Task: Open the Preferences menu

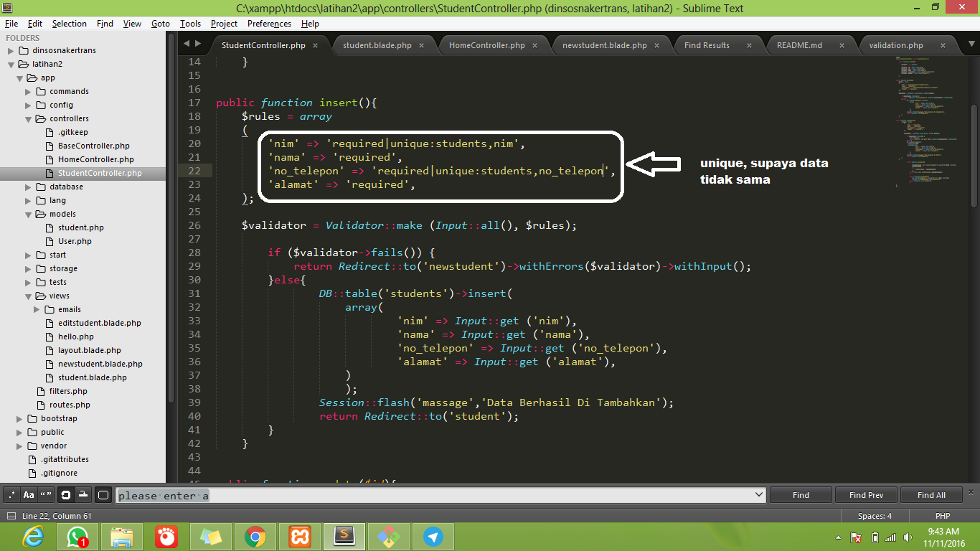Action: click(268, 24)
